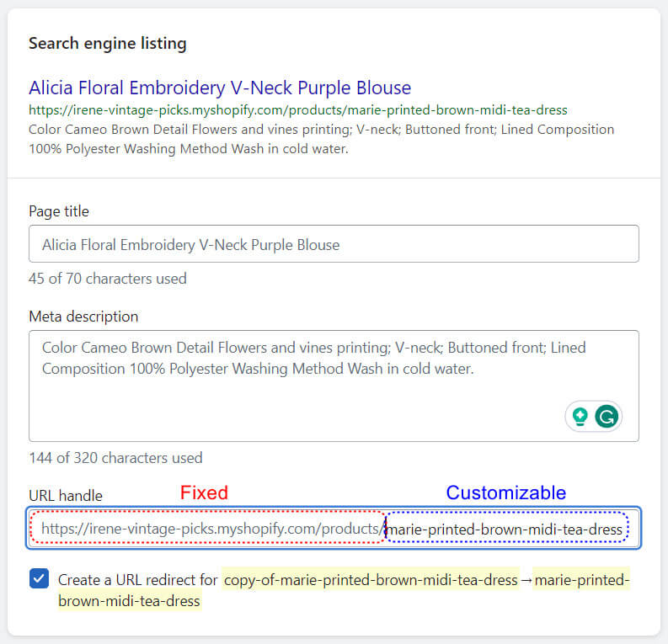Click the green preview URL link

298,110
